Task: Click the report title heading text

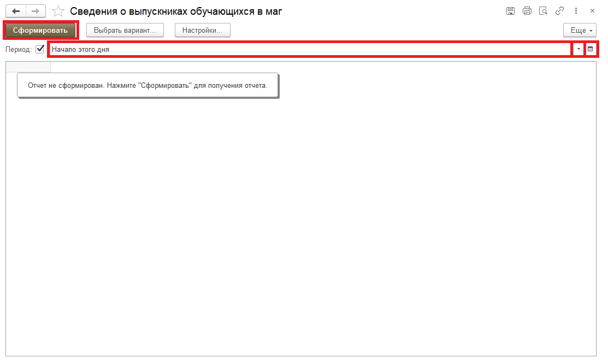Action: pyautogui.click(x=176, y=11)
